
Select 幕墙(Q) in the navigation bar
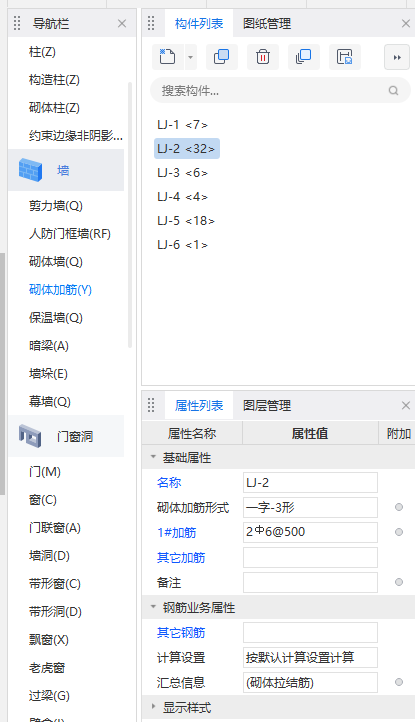pos(50,402)
